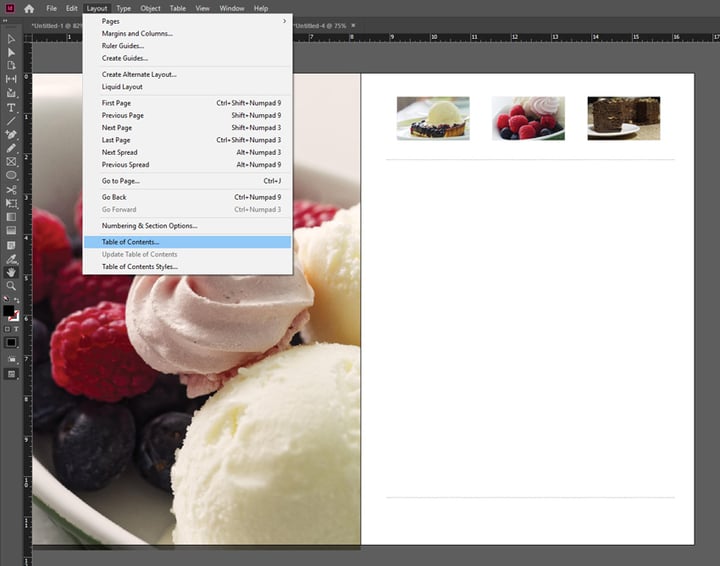Choose Last Page menu entry
The width and height of the screenshot is (720, 566).
pos(187,140)
